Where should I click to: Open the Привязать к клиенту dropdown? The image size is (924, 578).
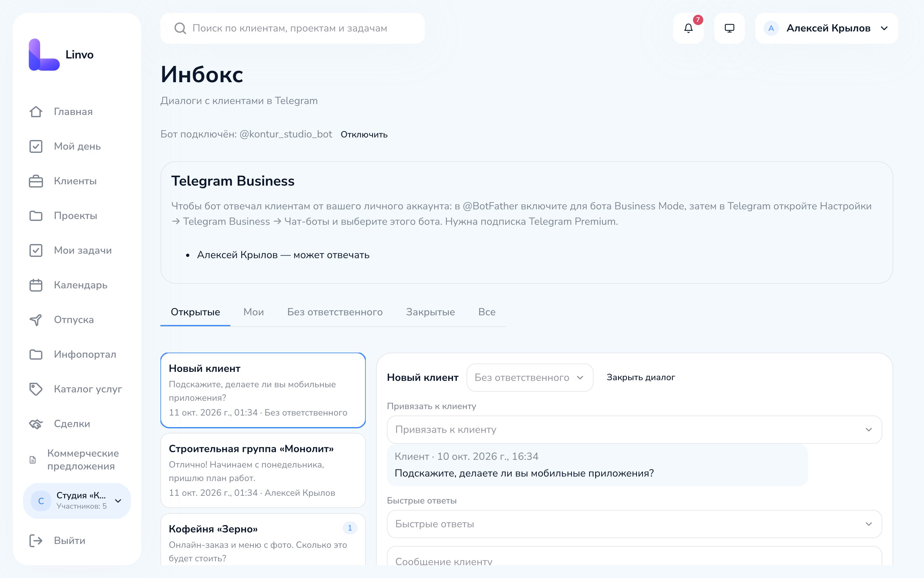tap(634, 430)
